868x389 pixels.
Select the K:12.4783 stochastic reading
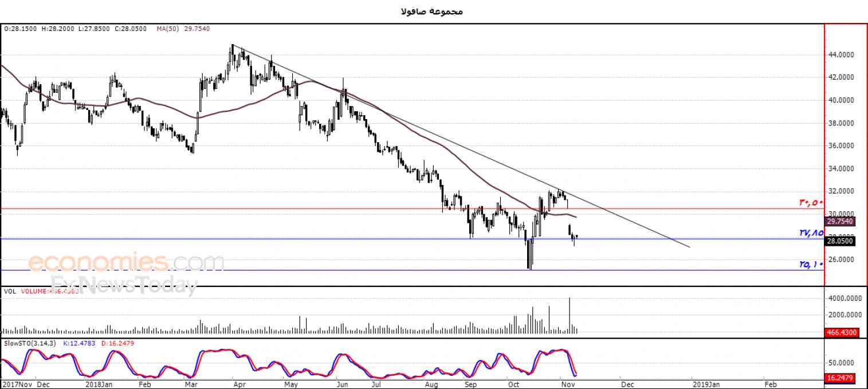pyautogui.click(x=80, y=343)
